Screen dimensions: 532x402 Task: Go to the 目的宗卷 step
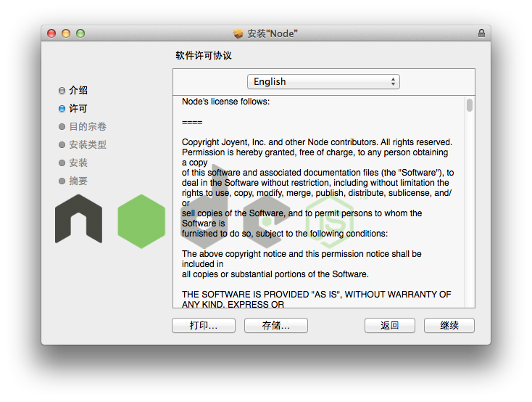[x=88, y=127]
